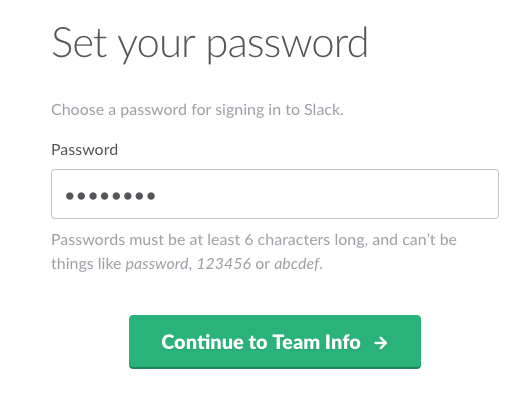Continue to Team Info
This screenshot has width=529, height=399.
pos(275,342)
